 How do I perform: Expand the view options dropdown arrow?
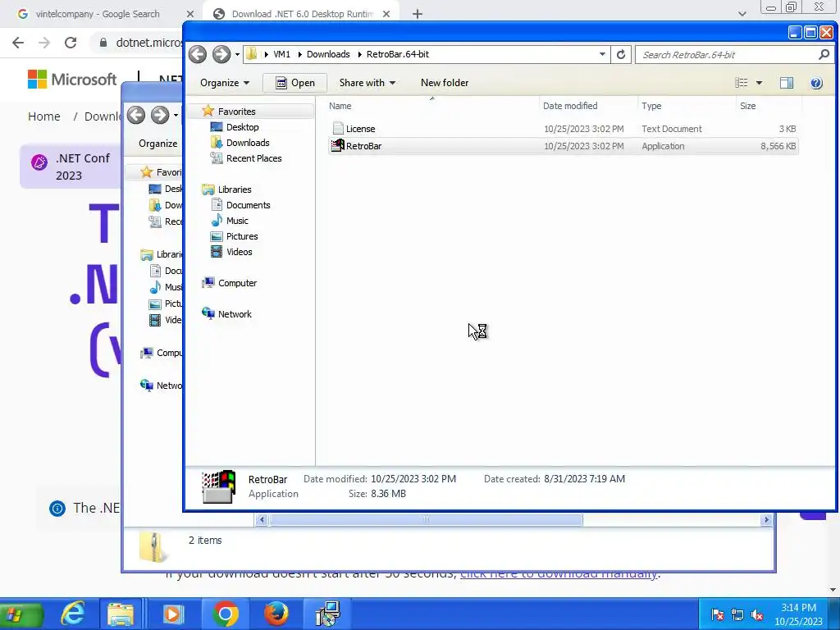(x=759, y=83)
